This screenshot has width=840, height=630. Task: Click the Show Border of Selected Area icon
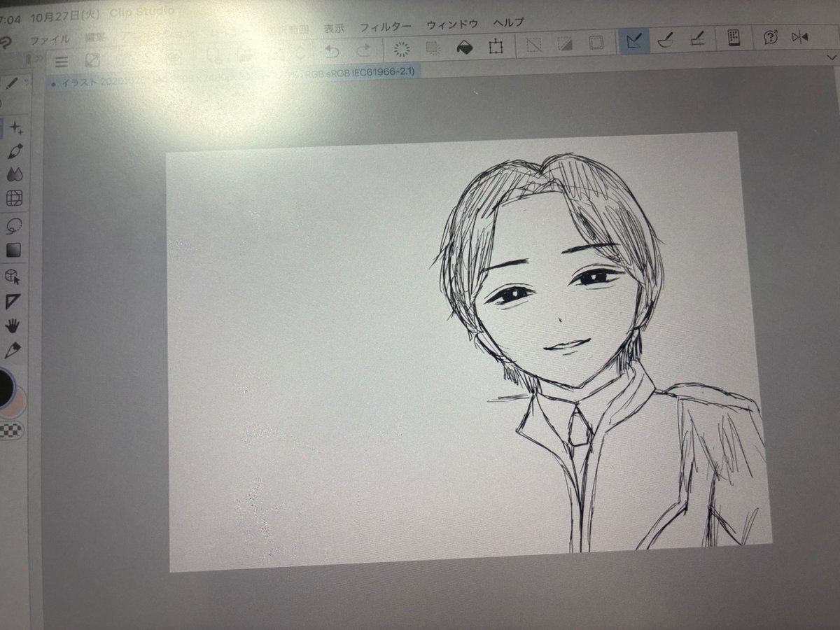tap(596, 43)
